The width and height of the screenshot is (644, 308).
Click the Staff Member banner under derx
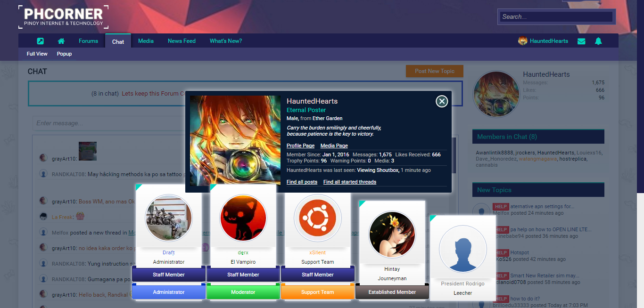(243, 275)
